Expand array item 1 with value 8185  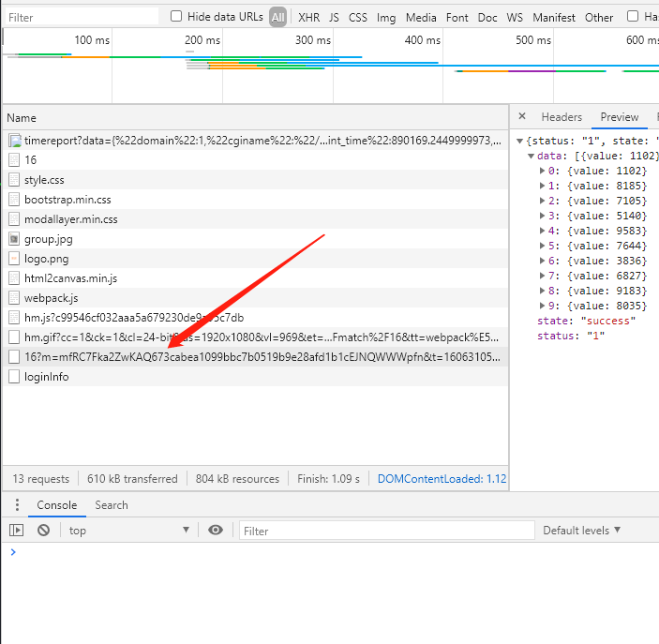542,186
